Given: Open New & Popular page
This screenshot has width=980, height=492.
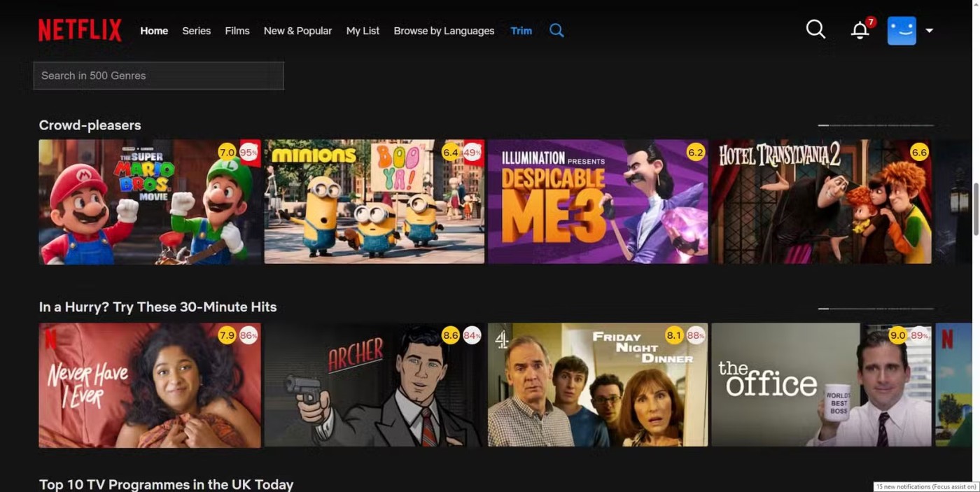Looking at the screenshot, I should [x=297, y=31].
